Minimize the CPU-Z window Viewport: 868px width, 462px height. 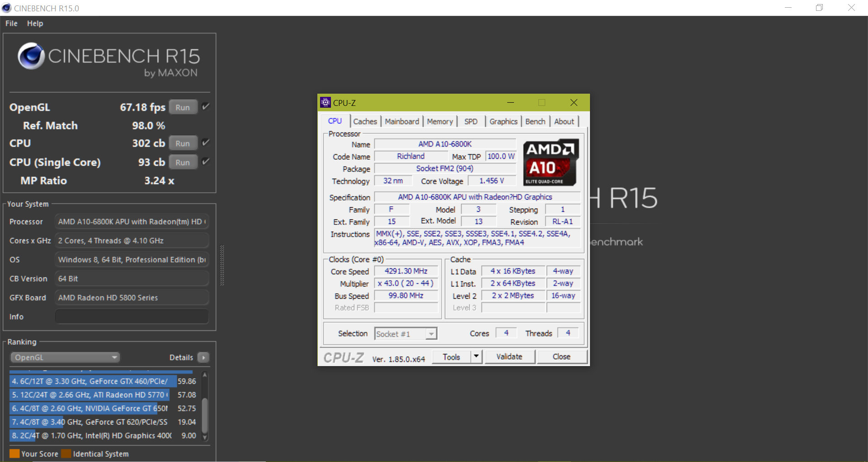[510, 103]
